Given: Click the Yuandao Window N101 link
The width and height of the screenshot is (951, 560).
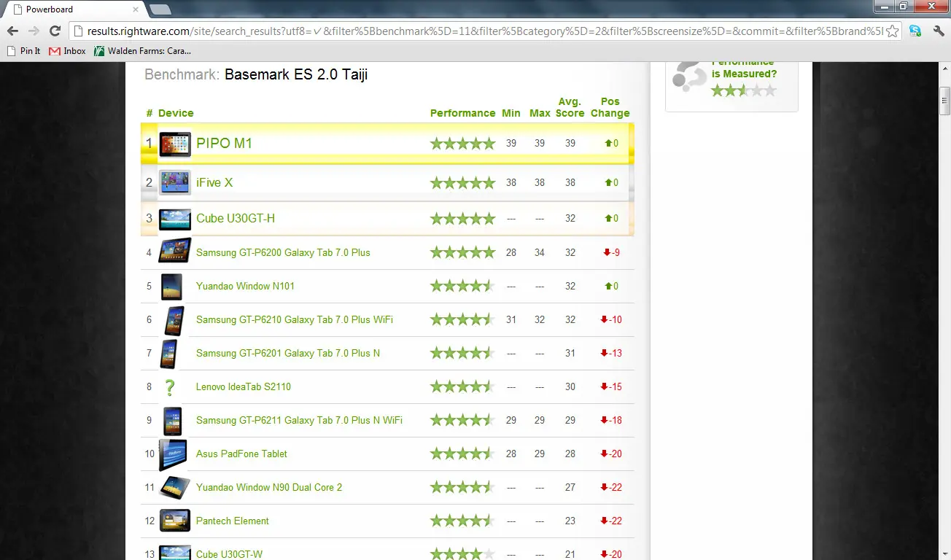Looking at the screenshot, I should pyautogui.click(x=245, y=286).
